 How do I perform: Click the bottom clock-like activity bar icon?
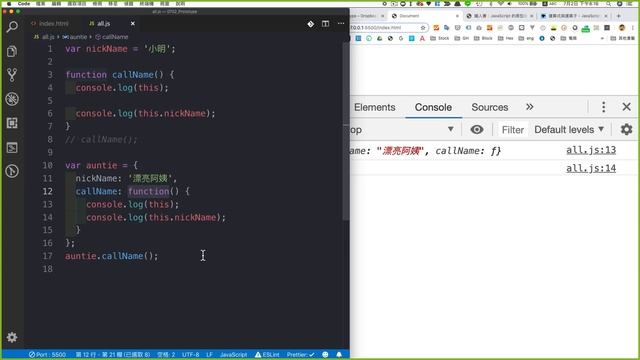coord(12,171)
